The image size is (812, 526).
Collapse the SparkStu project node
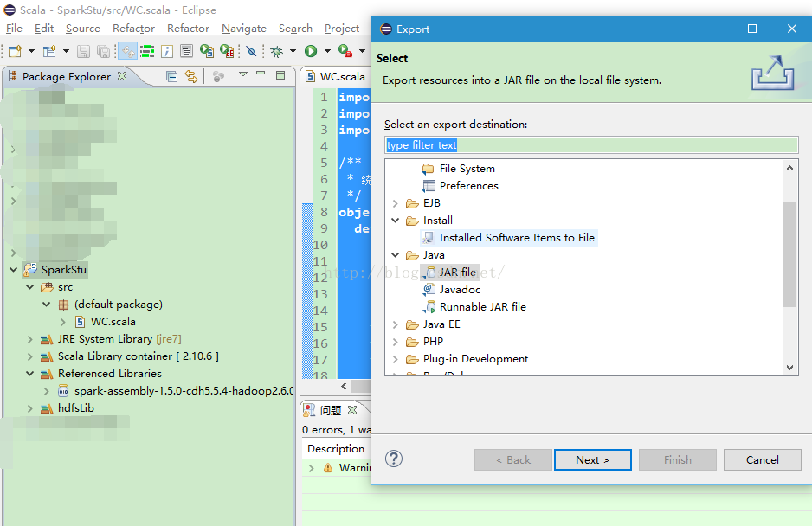pyautogui.click(x=14, y=270)
